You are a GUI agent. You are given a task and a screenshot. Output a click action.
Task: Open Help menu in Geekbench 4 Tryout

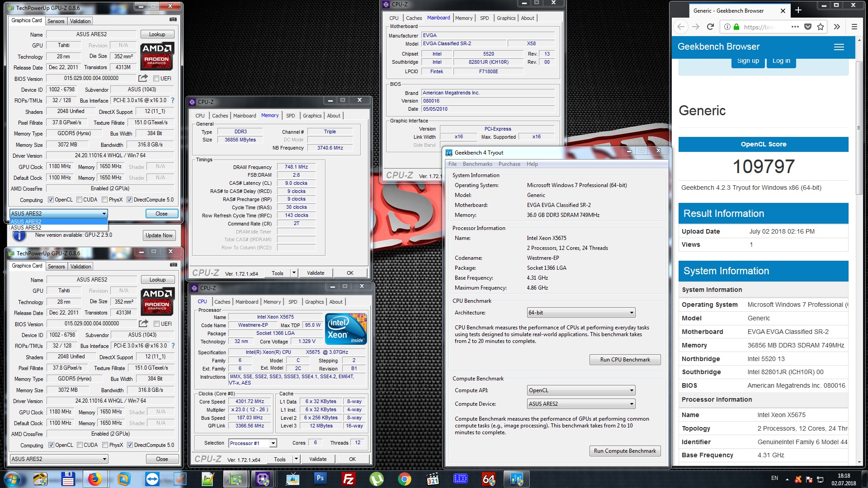(x=532, y=164)
